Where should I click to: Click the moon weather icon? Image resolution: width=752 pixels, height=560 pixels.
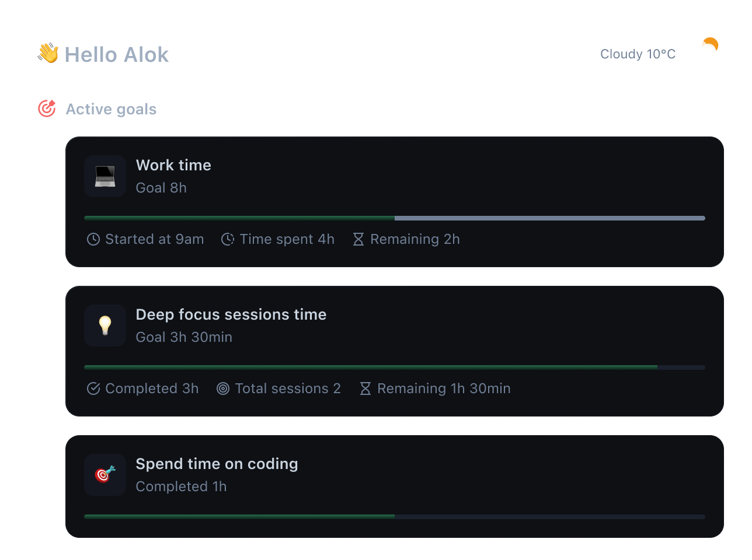pyautogui.click(x=710, y=45)
